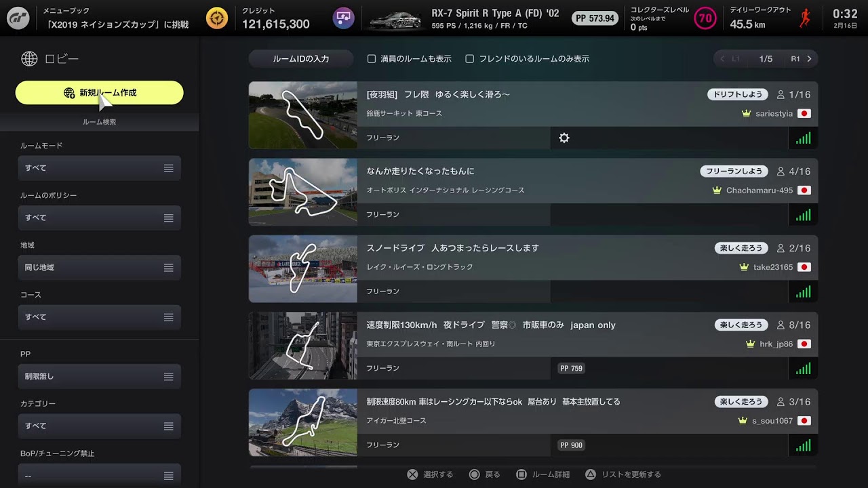Click the signal strength bars in take23165 room
868x488 pixels.
pyautogui.click(x=803, y=291)
